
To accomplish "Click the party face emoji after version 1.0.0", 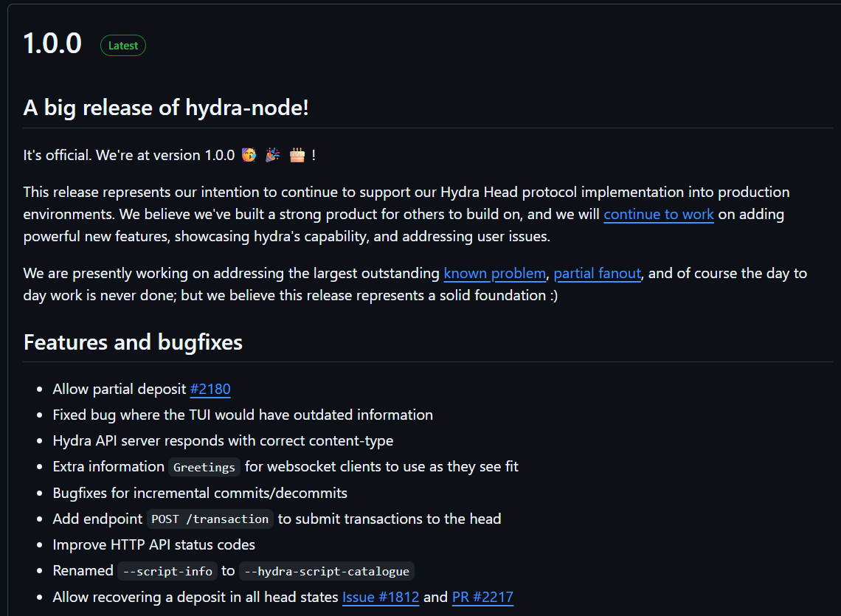I will click(x=249, y=155).
